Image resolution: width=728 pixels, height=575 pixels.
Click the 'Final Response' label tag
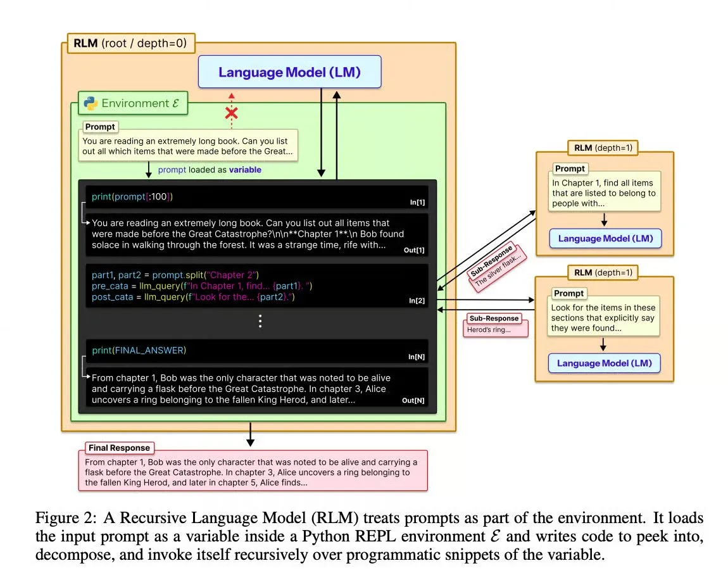(x=119, y=448)
